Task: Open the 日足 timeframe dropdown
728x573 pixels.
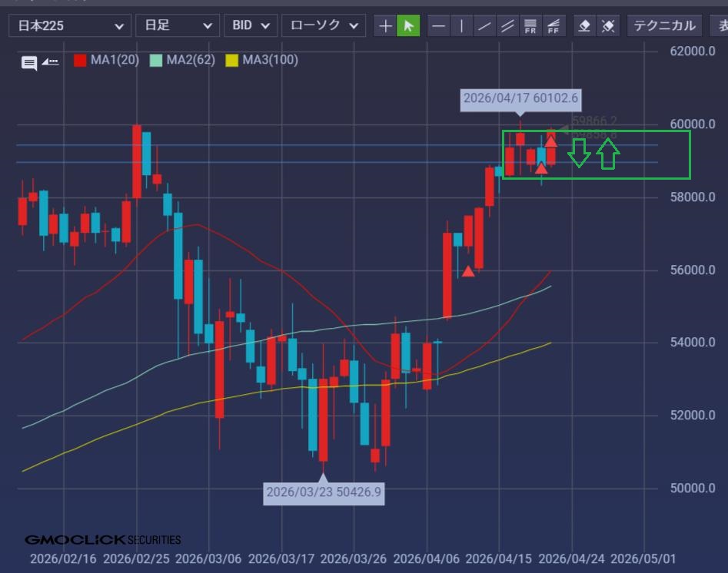Action: pos(177,26)
